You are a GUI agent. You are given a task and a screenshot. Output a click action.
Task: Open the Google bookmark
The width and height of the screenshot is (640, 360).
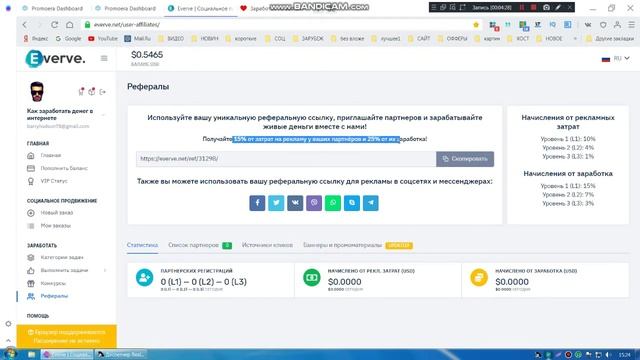[x=68, y=39]
